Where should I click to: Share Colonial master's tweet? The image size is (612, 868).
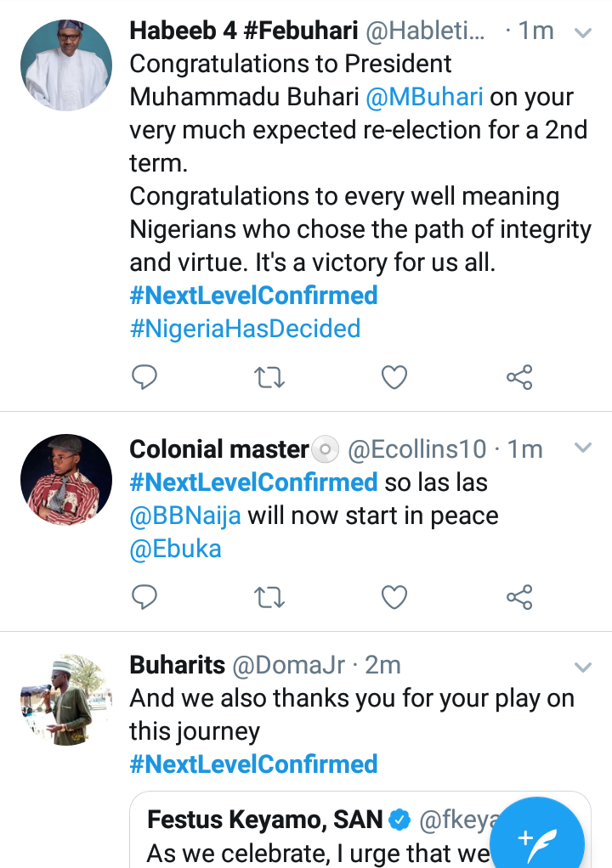coord(518,598)
